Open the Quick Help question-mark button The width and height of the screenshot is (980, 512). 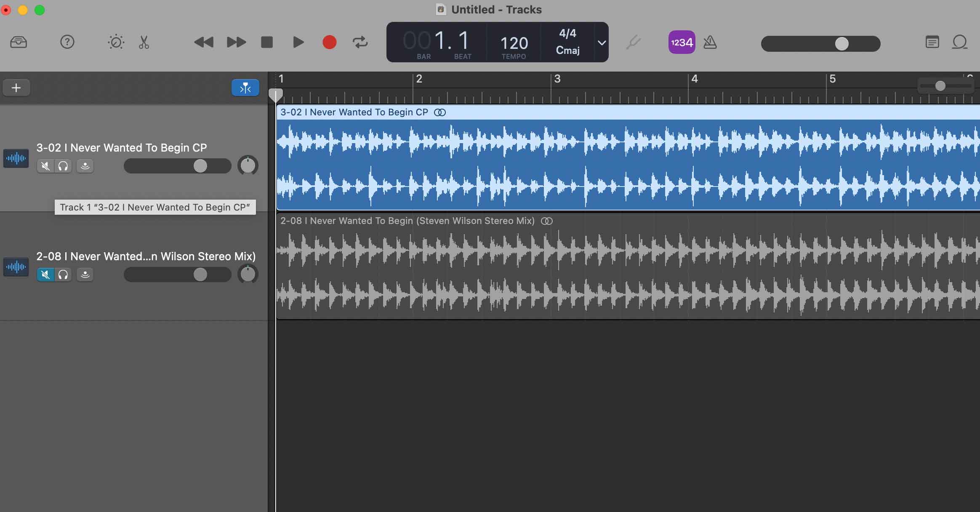(67, 42)
